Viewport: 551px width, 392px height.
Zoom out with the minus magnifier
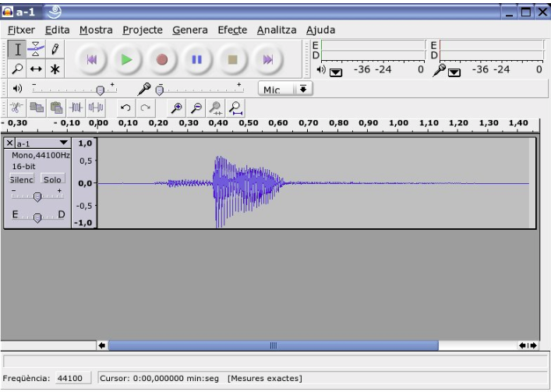tap(196, 108)
